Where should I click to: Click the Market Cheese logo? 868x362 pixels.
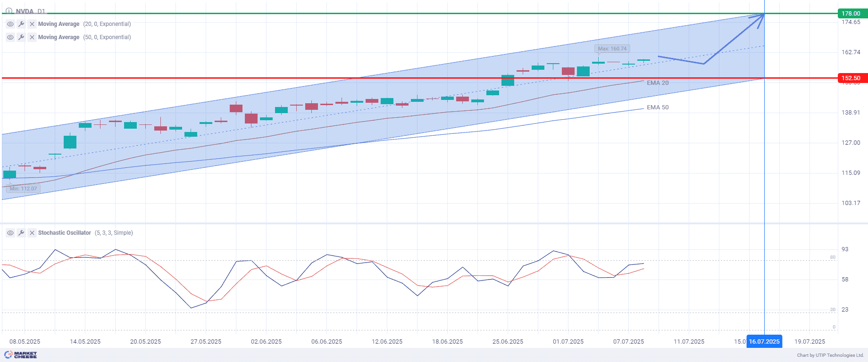pos(21,355)
